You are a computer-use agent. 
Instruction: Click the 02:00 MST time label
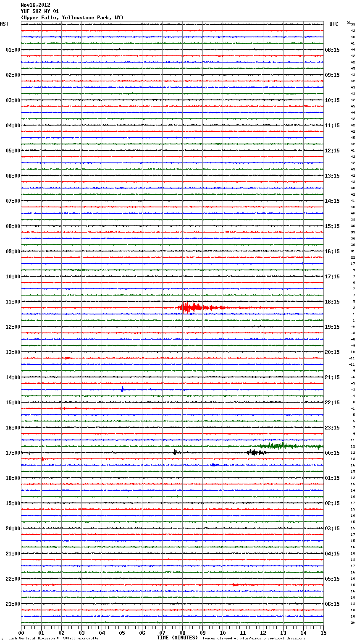click(13, 75)
